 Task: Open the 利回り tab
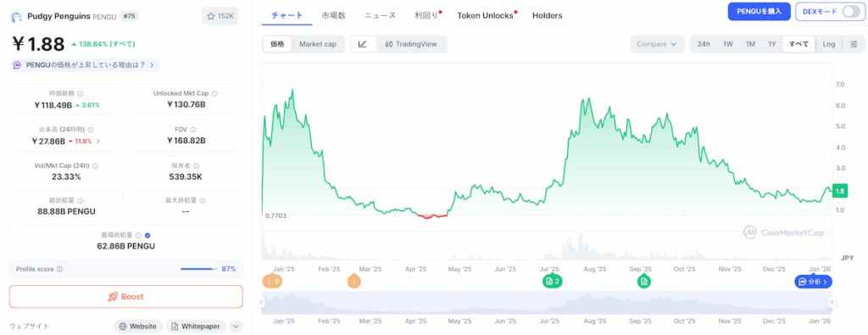(427, 15)
